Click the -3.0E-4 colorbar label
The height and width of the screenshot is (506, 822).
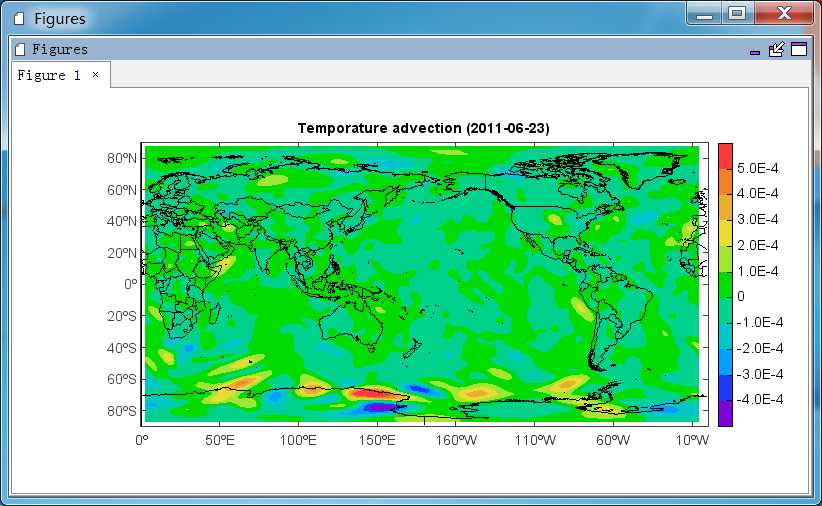[760, 374]
